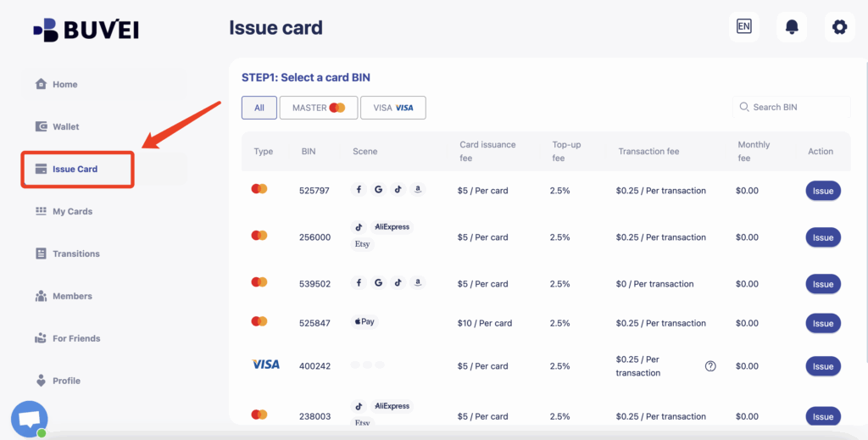Click the Apple Pay icon for BIN 525847
868x440 pixels.
tap(365, 322)
